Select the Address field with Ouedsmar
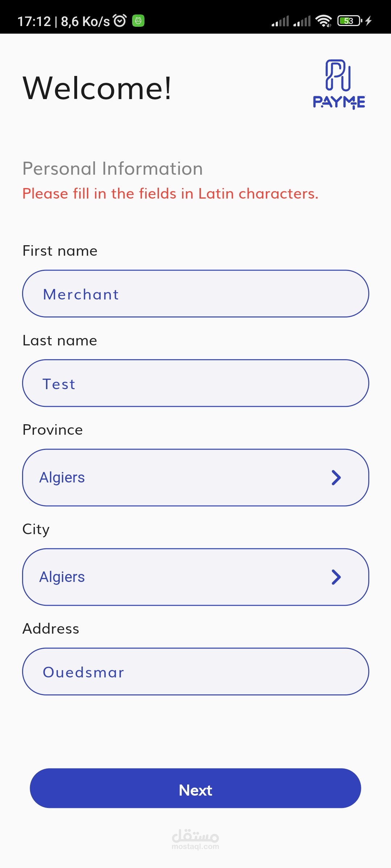Image resolution: width=391 pixels, height=868 pixels. [x=195, y=672]
